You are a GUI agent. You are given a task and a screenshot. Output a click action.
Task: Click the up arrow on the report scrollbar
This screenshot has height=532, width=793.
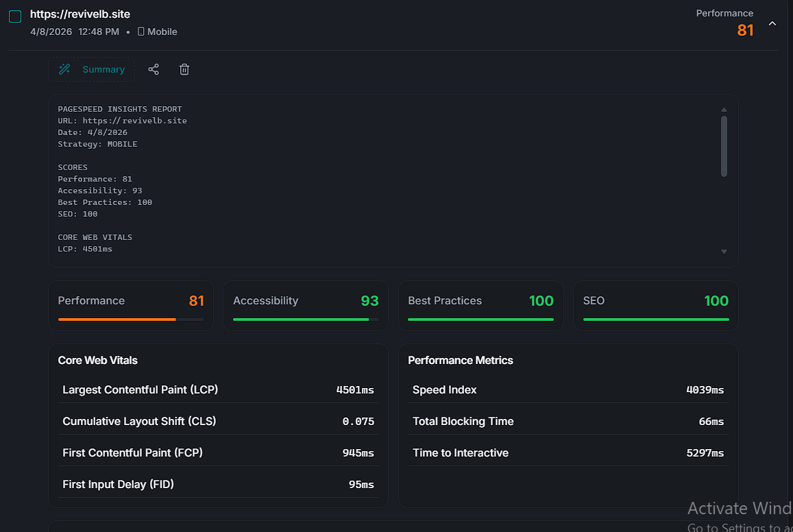724,108
